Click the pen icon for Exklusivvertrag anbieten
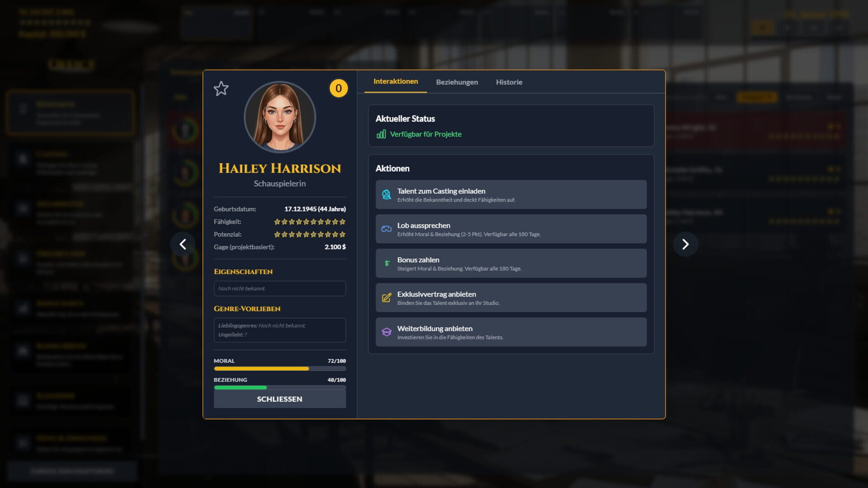Screen dimensions: 868x488 pos(386,297)
